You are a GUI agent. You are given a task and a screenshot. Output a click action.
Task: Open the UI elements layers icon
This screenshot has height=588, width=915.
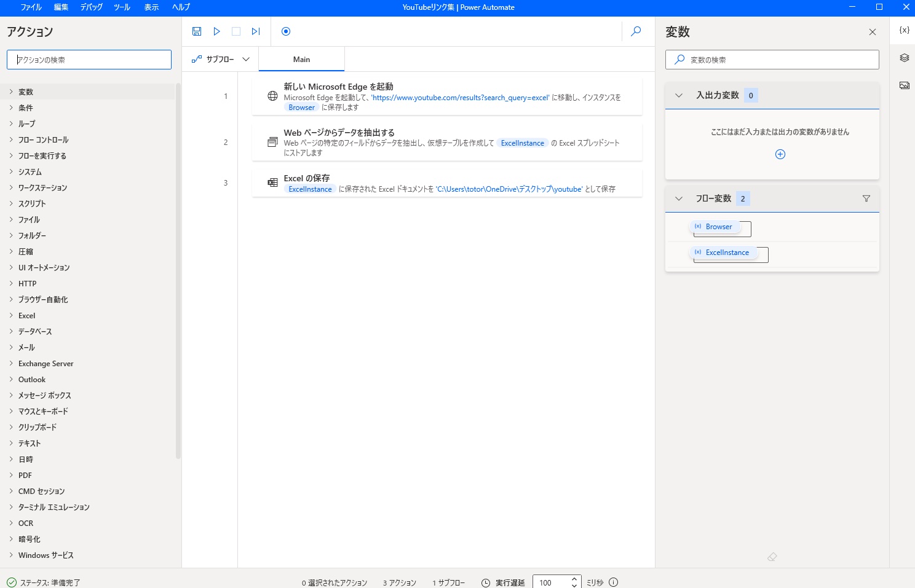pos(904,58)
